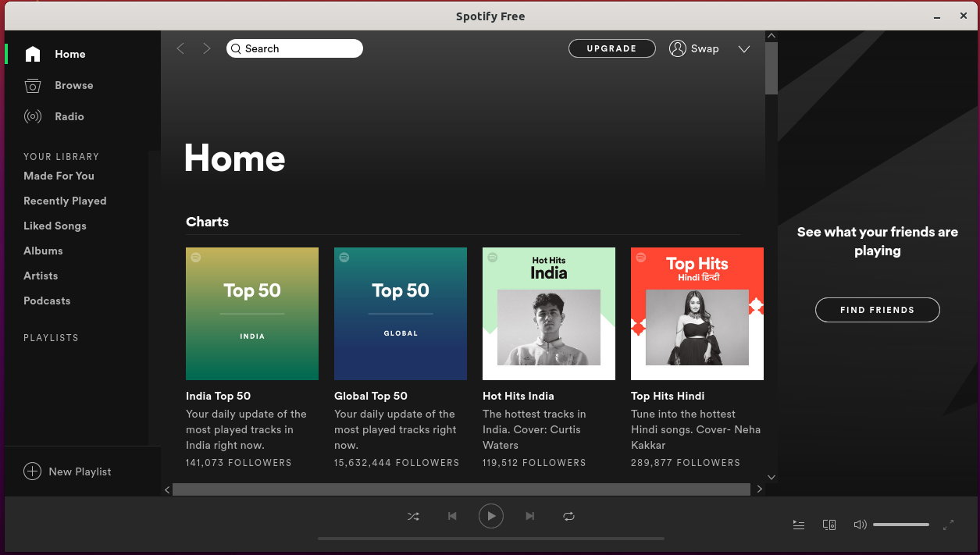Click the UPGRADE button
Image resolution: width=980 pixels, height=555 pixels.
point(612,48)
